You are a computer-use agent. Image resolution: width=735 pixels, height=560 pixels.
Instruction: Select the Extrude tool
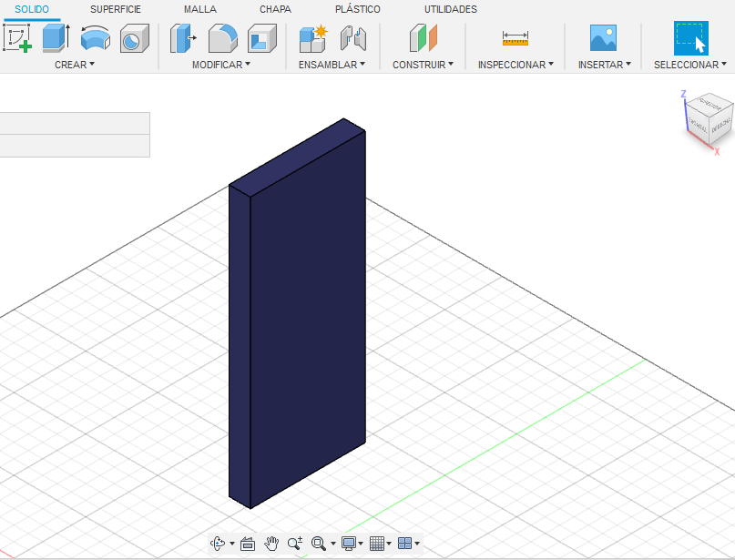(56, 38)
